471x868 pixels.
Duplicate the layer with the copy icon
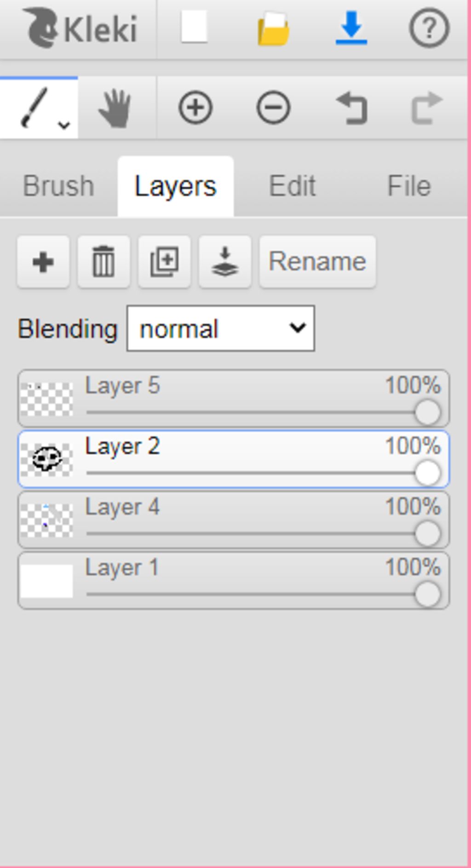click(x=164, y=262)
